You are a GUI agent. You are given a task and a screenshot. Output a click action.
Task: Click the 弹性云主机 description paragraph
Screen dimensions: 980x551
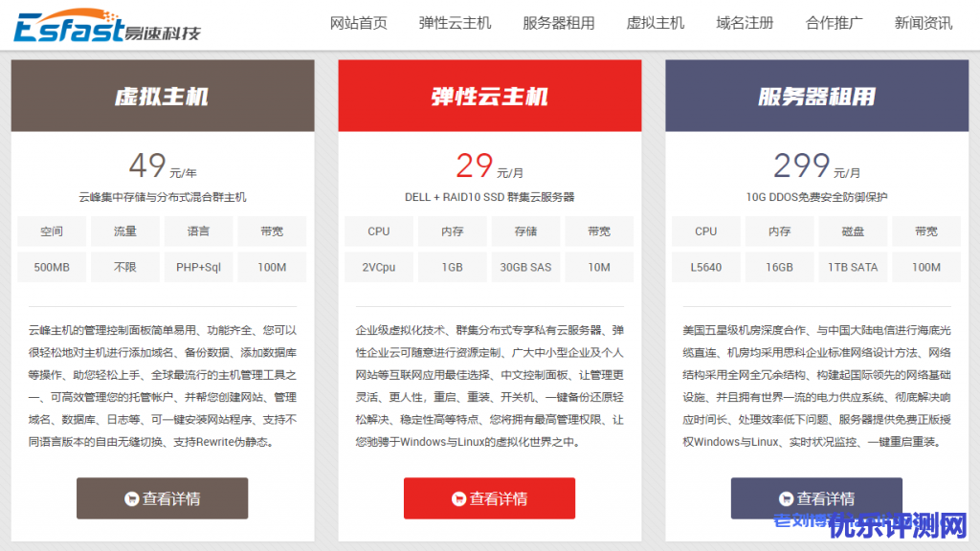(490, 386)
